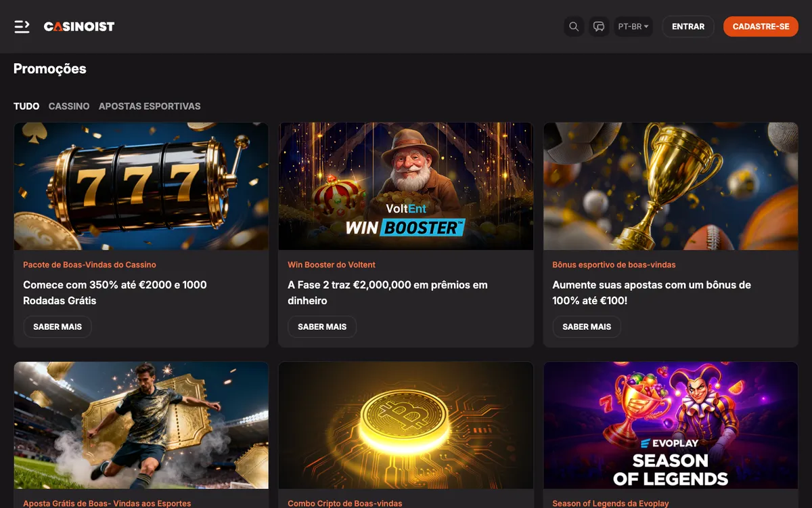Screen dimensions: 812x508
Task: Expand the PT-BR language dropdown
Action: [633, 26]
